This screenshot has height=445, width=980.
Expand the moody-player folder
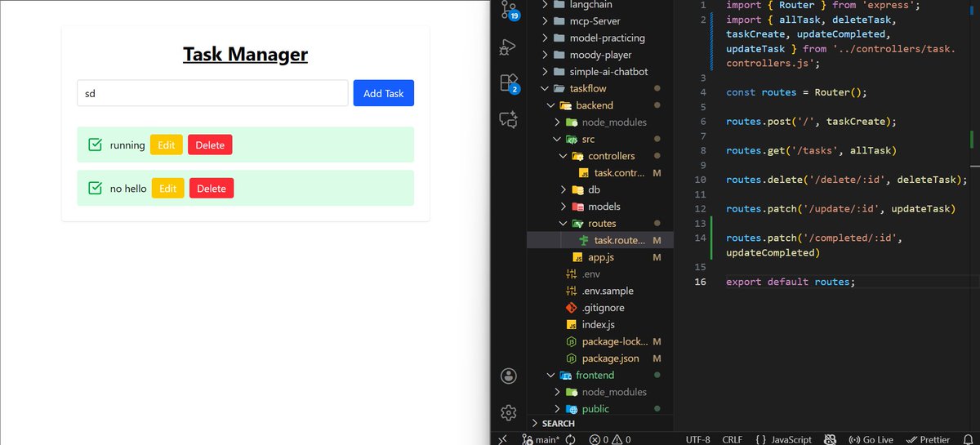pos(545,55)
